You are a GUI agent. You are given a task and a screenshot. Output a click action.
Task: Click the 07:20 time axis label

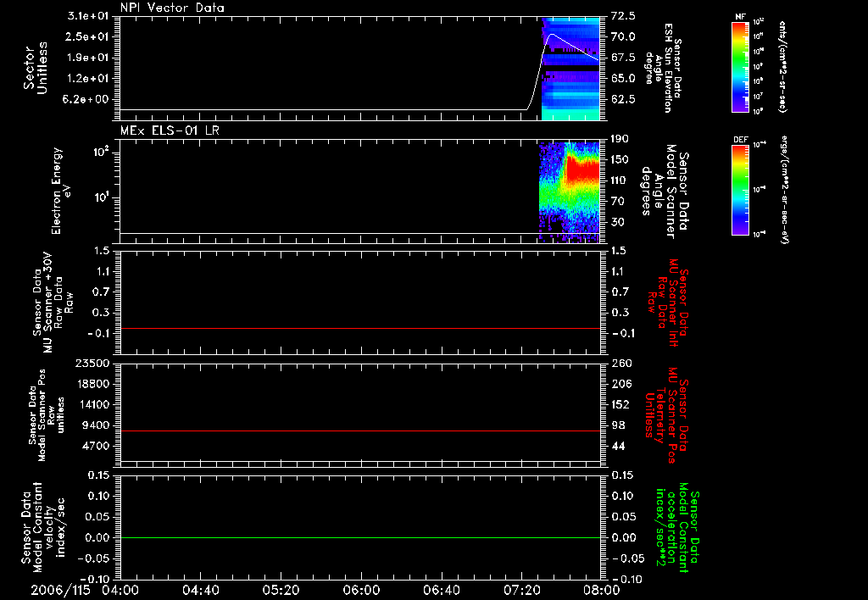(x=521, y=590)
